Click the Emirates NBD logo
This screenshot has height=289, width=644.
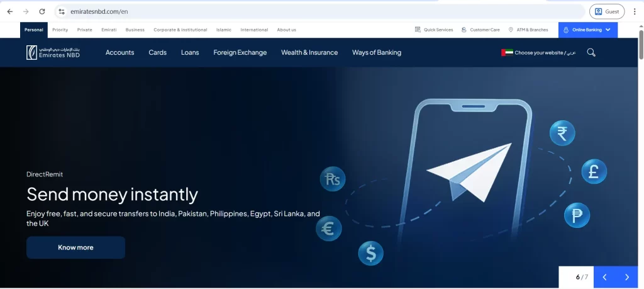tap(53, 53)
